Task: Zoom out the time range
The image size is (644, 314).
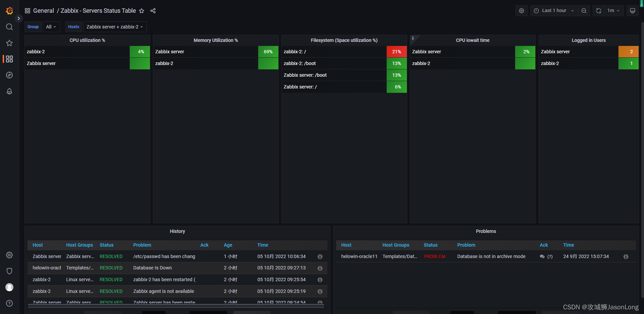Action: [584, 10]
